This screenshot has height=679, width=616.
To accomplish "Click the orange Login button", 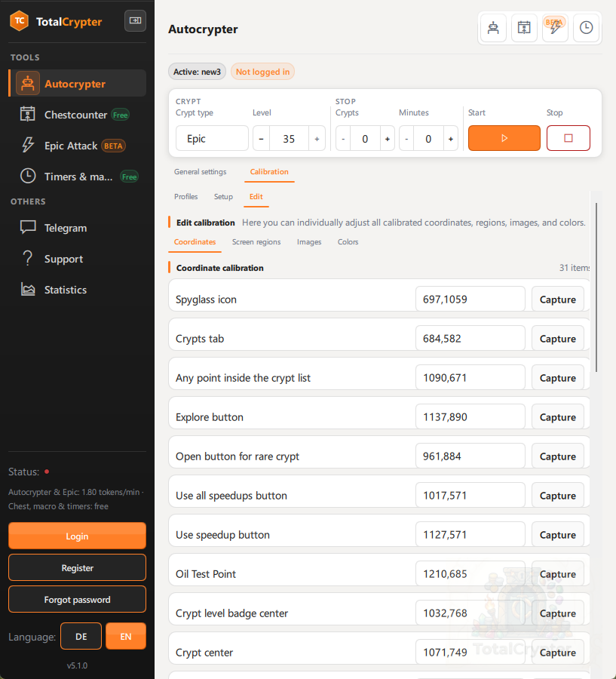I will 77,536.
